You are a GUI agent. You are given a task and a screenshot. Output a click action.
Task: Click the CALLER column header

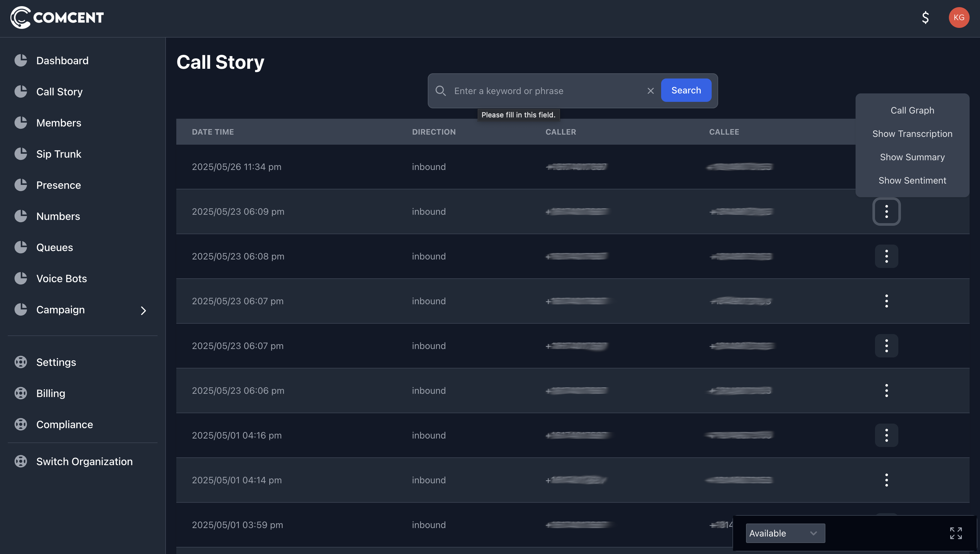560,132
